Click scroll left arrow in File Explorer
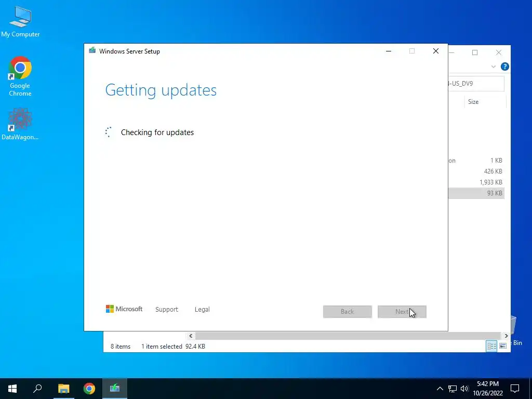532x399 pixels. 191,336
